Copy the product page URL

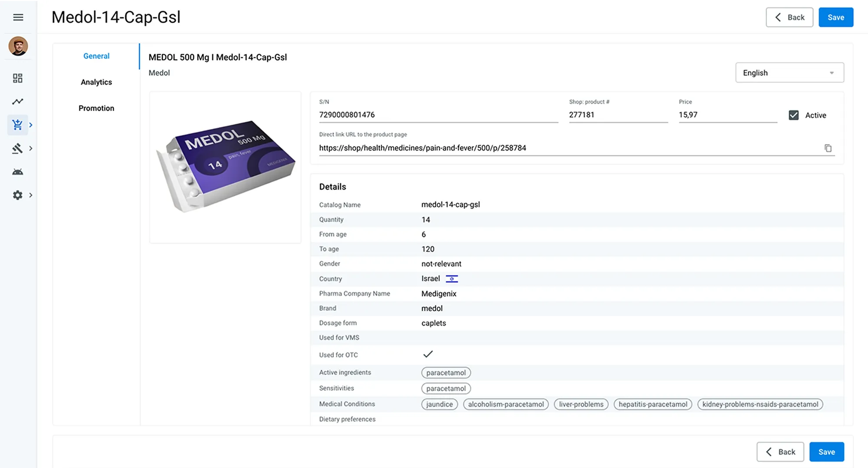(828, 148)
